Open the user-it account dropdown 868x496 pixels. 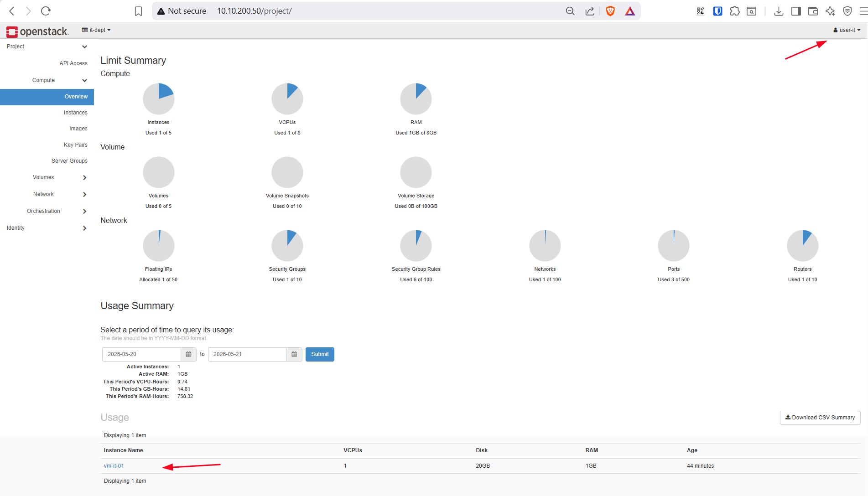tap(847, 30)
